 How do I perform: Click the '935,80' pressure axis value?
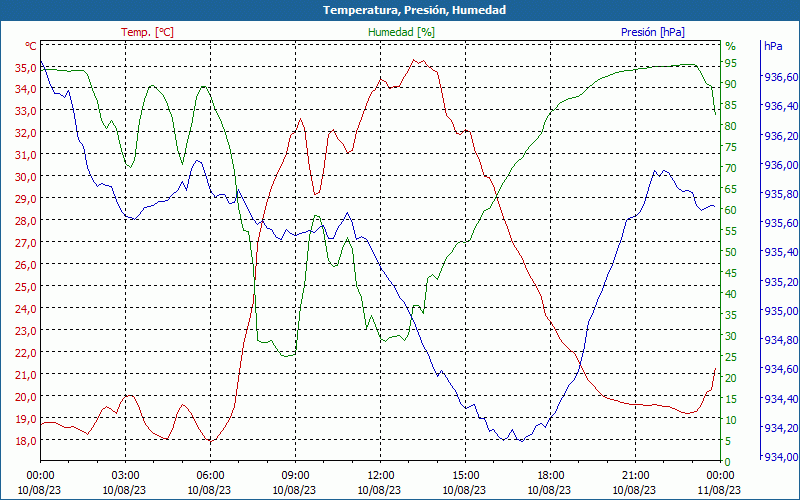pyautogui.click(x=780, y=194)
